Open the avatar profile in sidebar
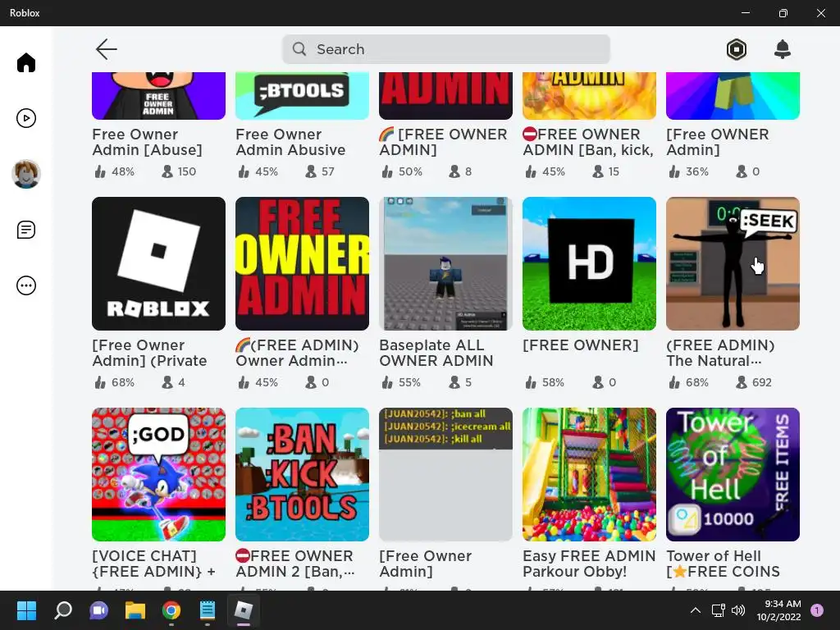This screenshot has height=630, width=840. click(25, 174)
